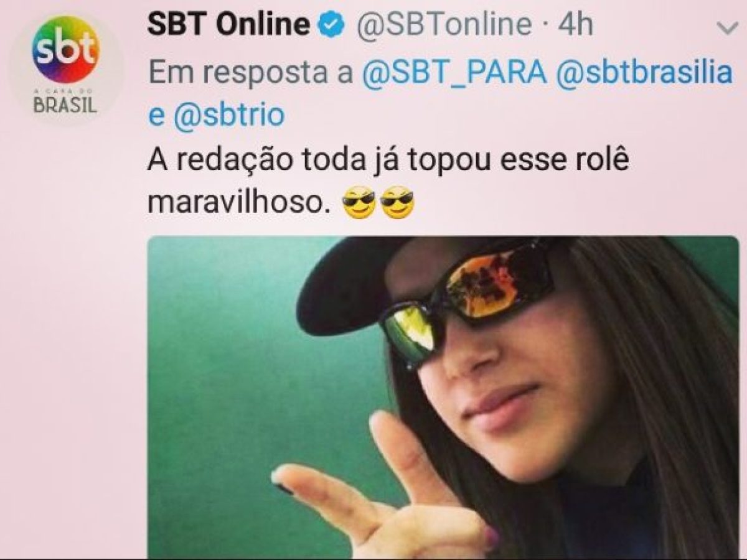
Task: Click the peace-sign hand in the photo
Action: (x=374, y=492)
